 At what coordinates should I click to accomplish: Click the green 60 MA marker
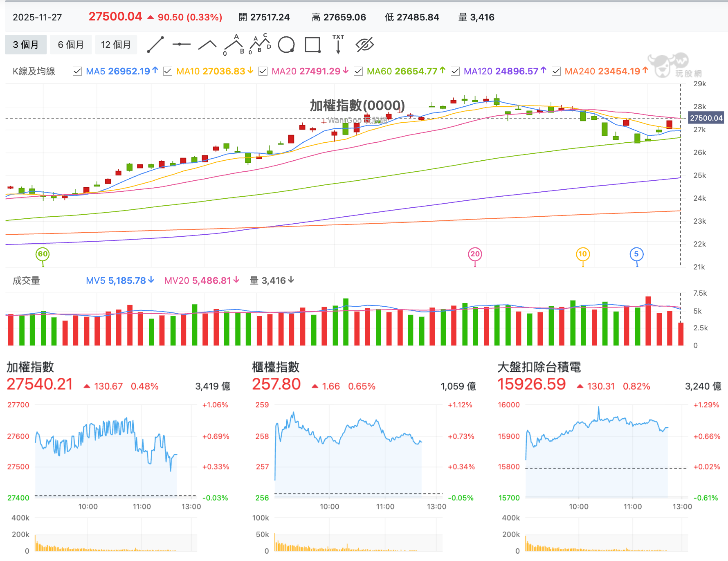pos(43,254)
